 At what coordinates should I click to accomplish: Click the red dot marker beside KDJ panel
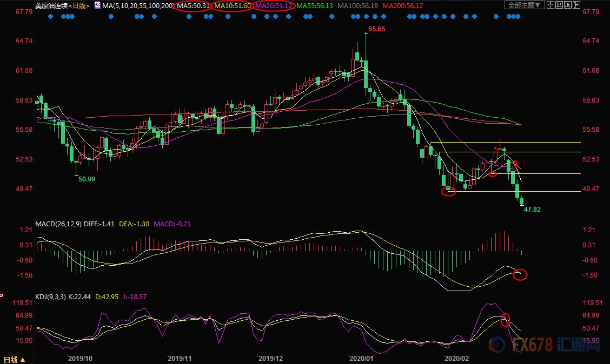click(x=2, y=295)
